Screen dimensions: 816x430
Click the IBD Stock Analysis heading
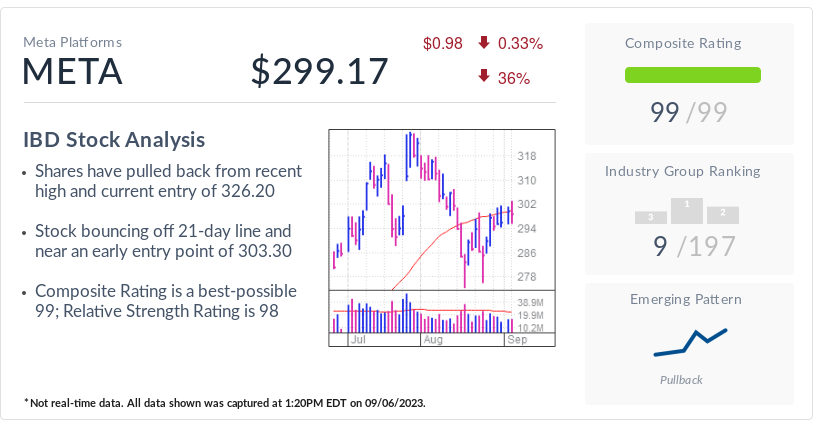[114, 140]
